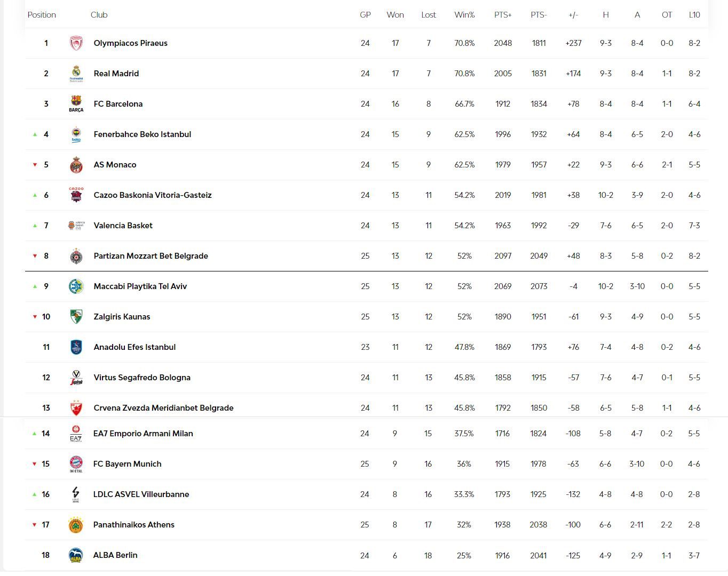Viewport: 728px width, 576px height.
Task: Click the FC Bayern Munich crest
Action: [76, 464]
